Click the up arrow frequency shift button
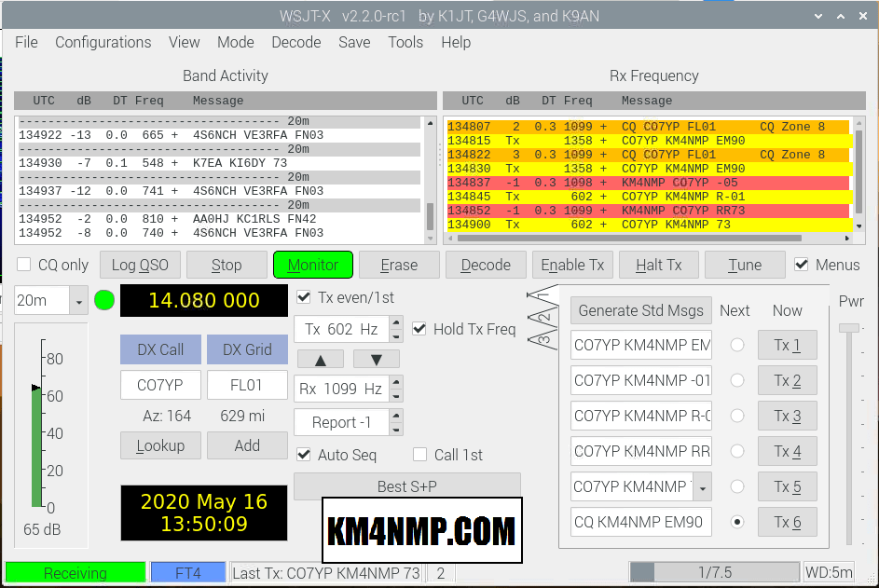Screen dimensions: 879x588 (x=320, y=359)
